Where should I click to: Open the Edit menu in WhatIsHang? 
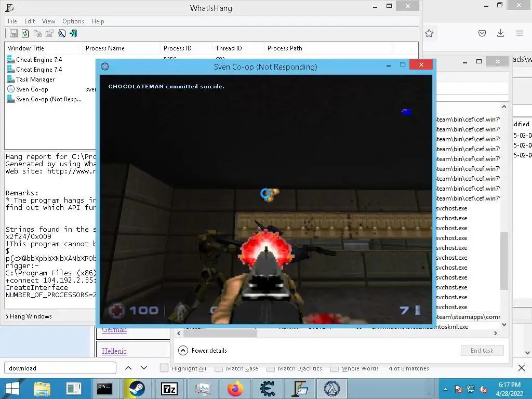30,21
